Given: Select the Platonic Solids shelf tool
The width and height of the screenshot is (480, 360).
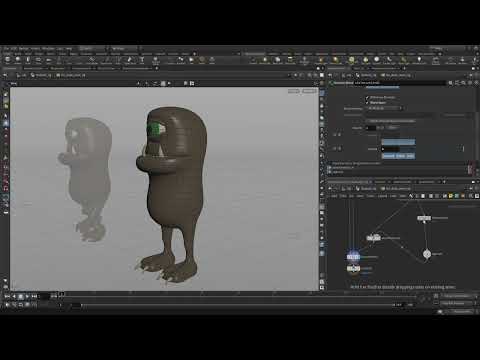Looking at the screenshot, I should (156, 60).
